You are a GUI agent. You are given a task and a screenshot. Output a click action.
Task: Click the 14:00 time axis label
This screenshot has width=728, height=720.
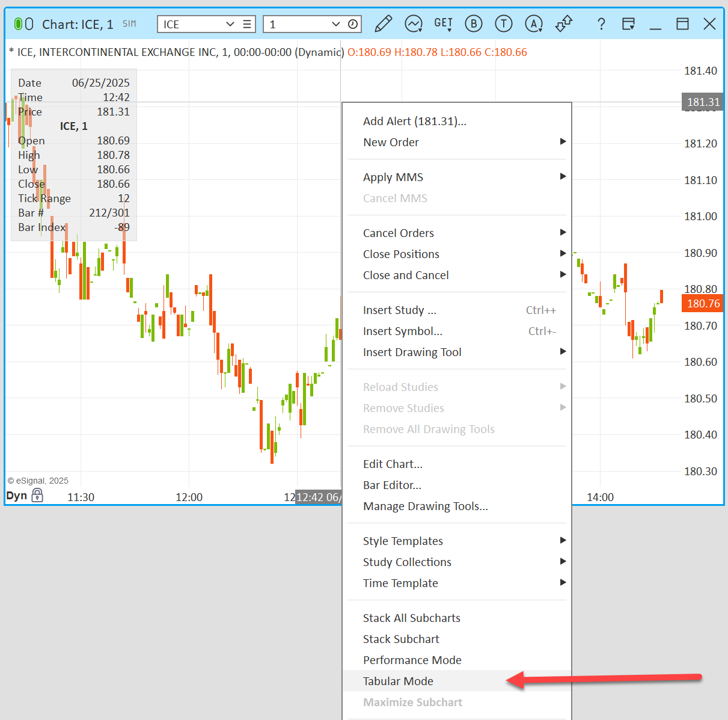[x=600, y=497]
